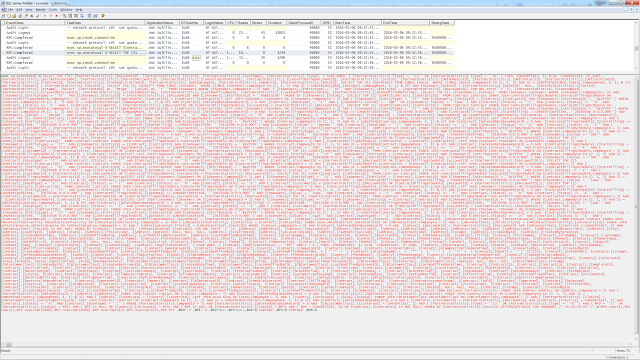Click the Writes column header

[258, 23]
